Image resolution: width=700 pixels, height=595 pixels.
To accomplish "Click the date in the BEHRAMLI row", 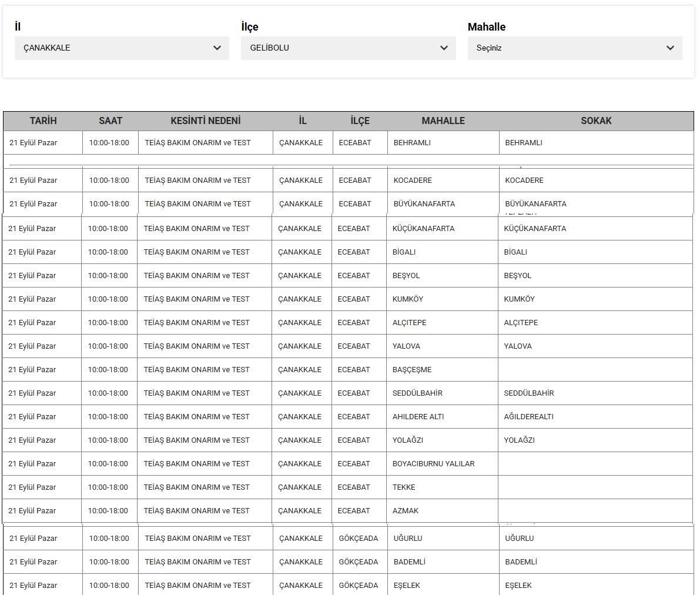I will click(34, 143).
